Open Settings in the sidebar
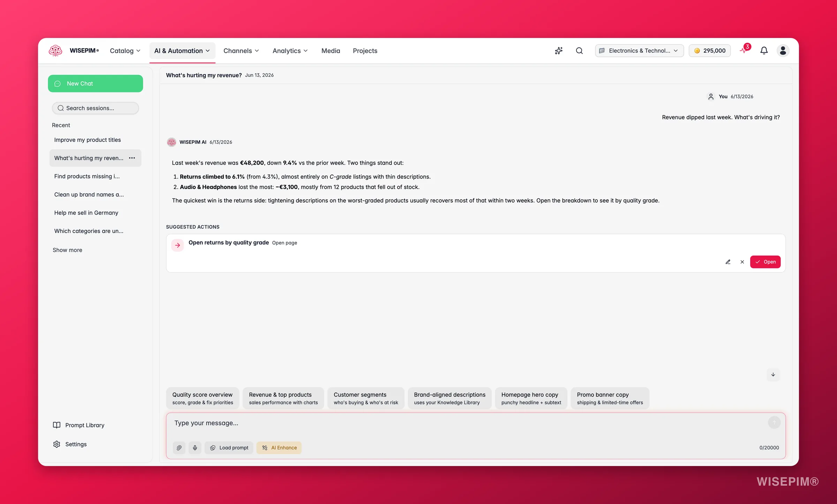This screenshot has width=837, height=504. coord(70,444)
